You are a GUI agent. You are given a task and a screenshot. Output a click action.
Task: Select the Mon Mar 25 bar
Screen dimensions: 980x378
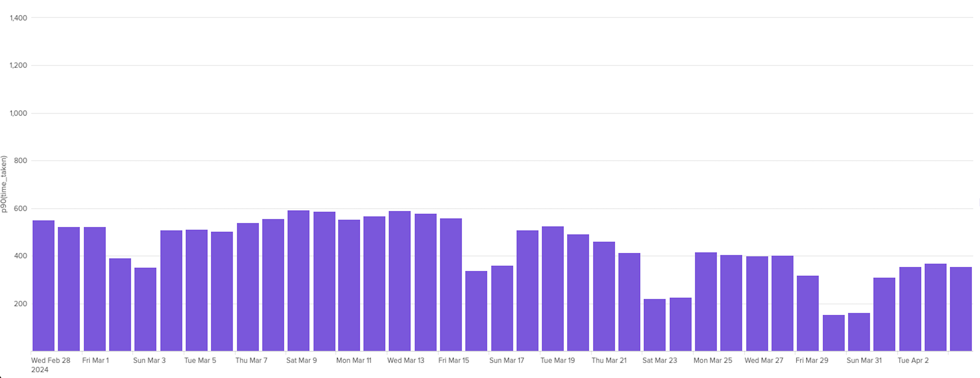(x=706, y=302)
